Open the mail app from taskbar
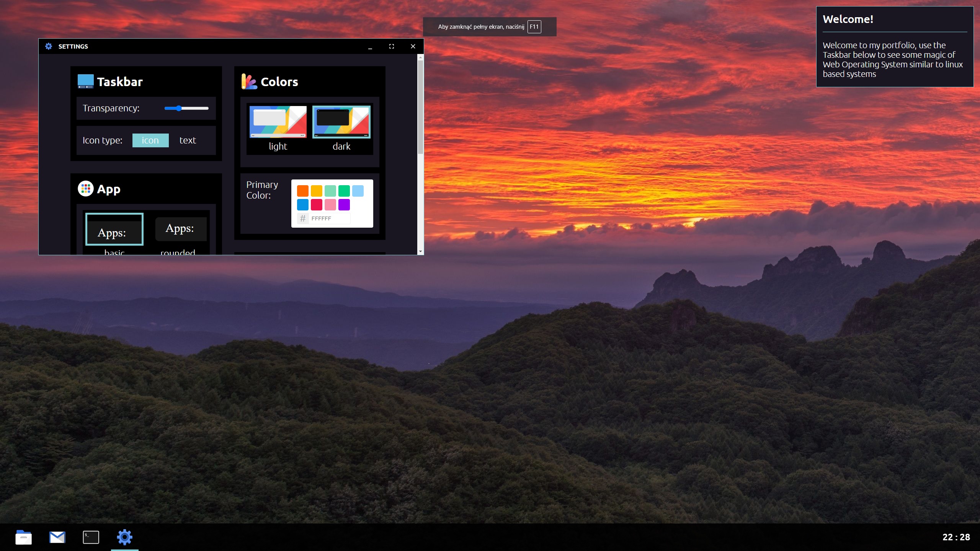This screenshot has width=980, height=551. (x=57, y=537)
